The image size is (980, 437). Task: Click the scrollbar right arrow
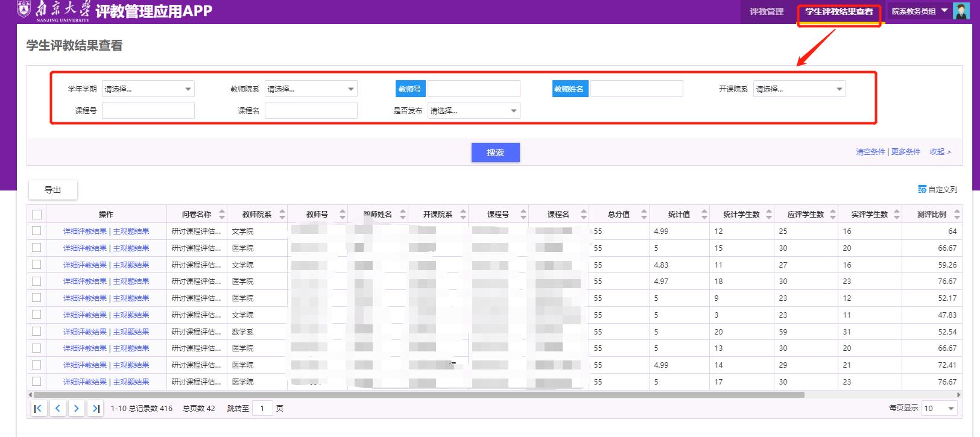(959, 395)
